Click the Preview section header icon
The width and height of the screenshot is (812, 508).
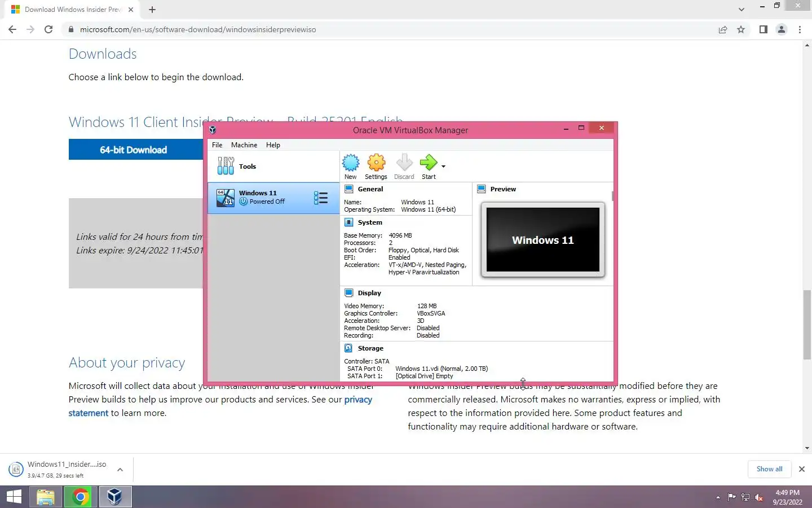pos(482,189)
